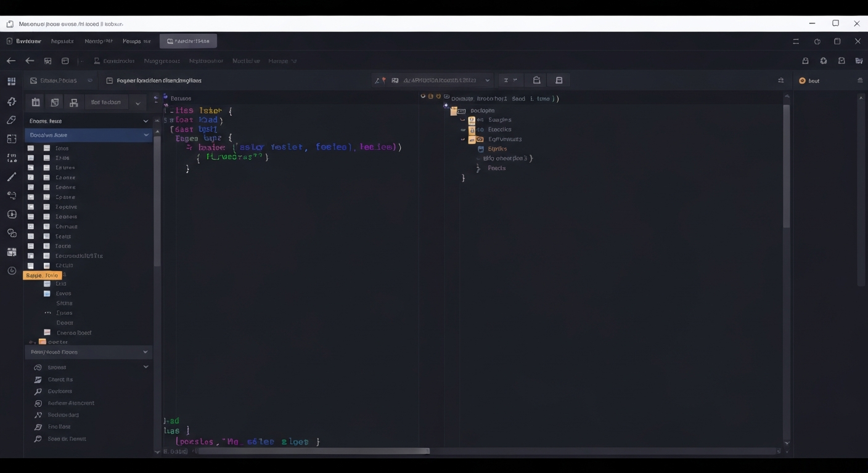The height and width of the screenshot is (473, 868).
Task: Collapse the 'Fereq/Noesh Eloore' section chevron
Action: tap(145, 352)
